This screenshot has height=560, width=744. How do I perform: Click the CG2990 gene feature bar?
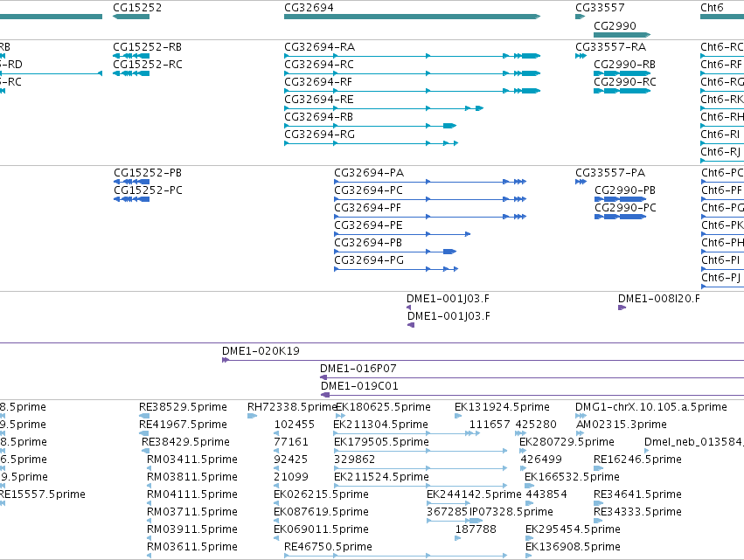point(622,35)
